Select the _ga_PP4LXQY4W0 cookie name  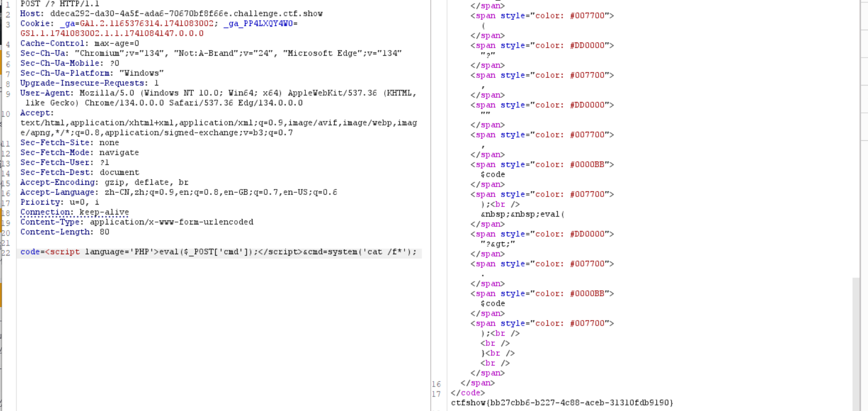click(x=258, y=24)
